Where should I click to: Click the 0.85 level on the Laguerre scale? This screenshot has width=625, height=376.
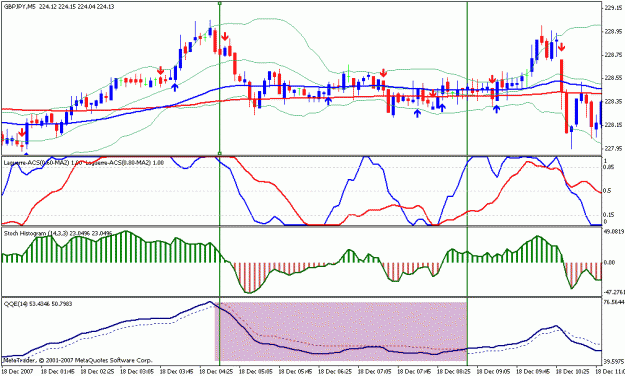click(609, 167)
